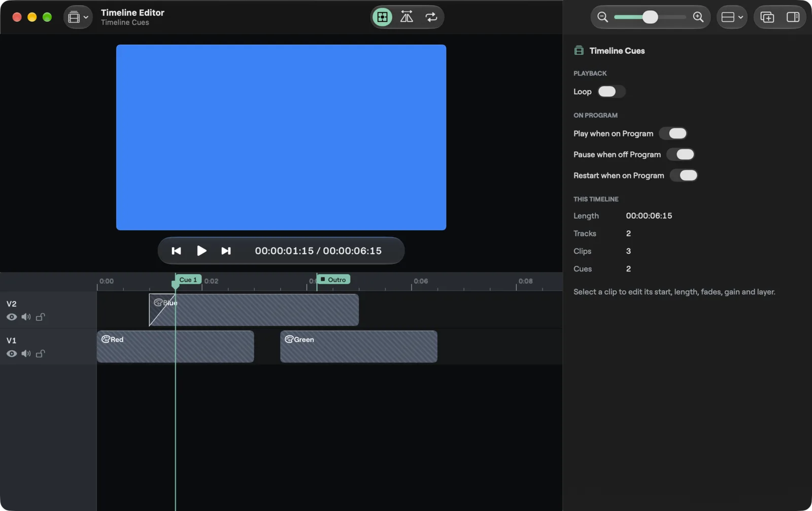
Task: Click the add-new-item icon in toolbar
Action: 767,17
